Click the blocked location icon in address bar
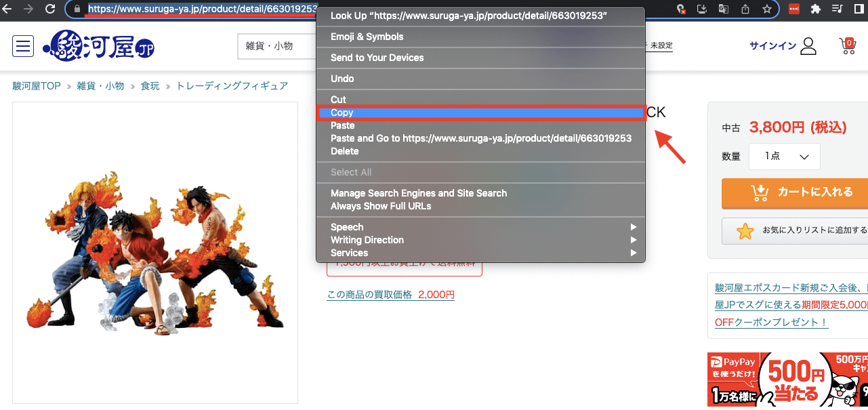Screen dimensions: 868x410 pyautogui.click(x=681, y=9)
